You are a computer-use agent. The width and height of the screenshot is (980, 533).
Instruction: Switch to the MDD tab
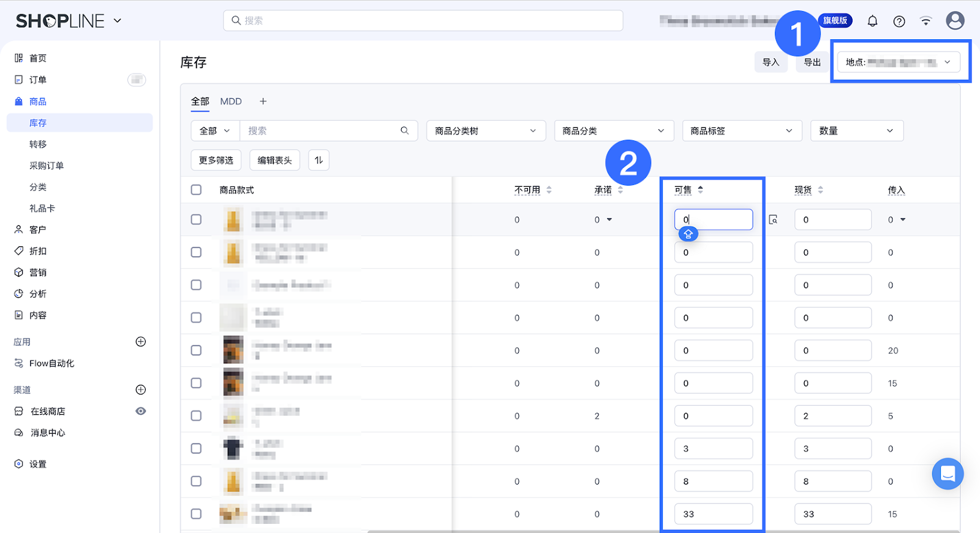231,102
